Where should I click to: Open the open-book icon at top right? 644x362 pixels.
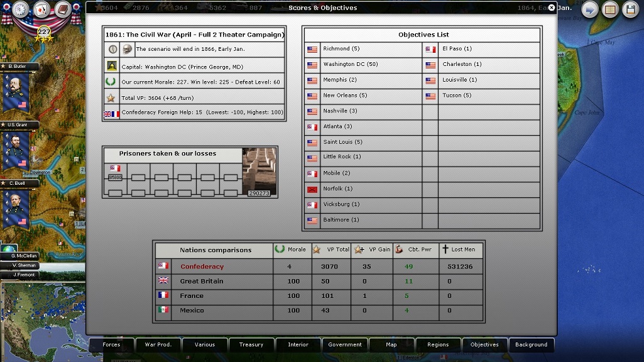pos(609,10)
